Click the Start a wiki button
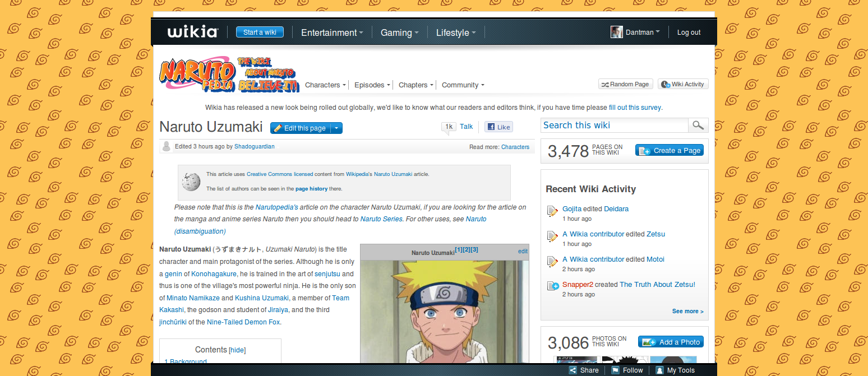This screenshot has height=376, width=868. click(x=260, y=32)
